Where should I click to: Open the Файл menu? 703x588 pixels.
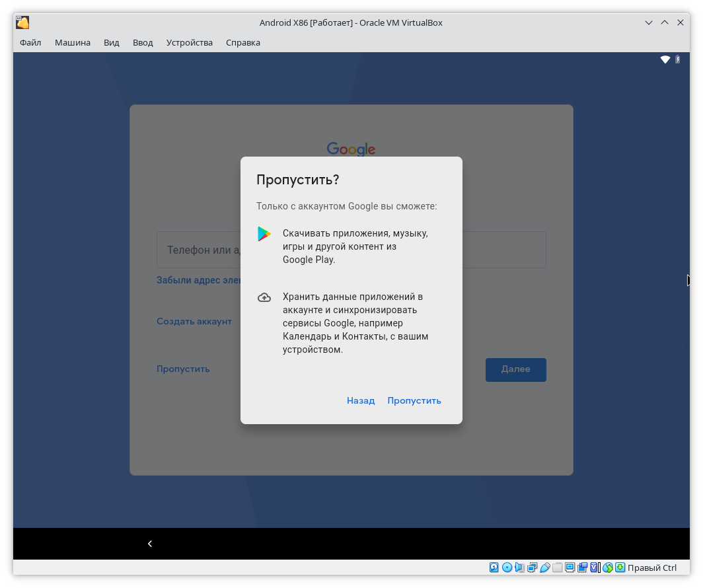[x=30, y=42]
